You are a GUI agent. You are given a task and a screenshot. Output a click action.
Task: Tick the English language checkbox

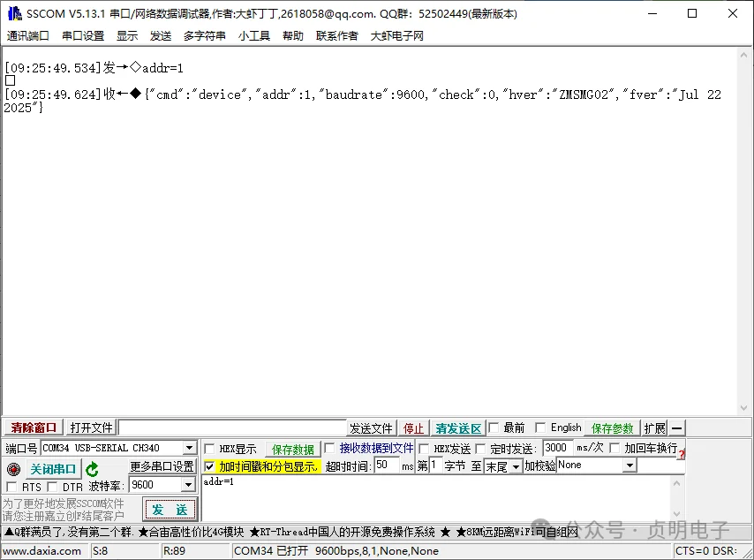[540, 428]
